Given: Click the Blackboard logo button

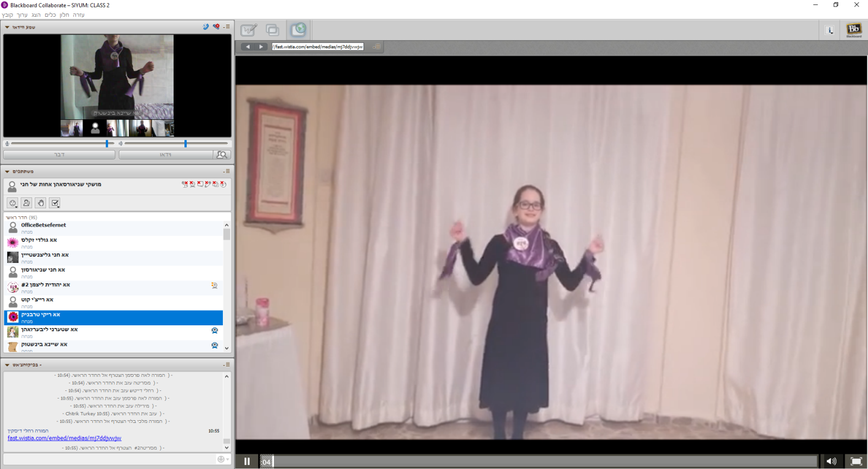Looking at the screenshot, I should tap(854, 30).
